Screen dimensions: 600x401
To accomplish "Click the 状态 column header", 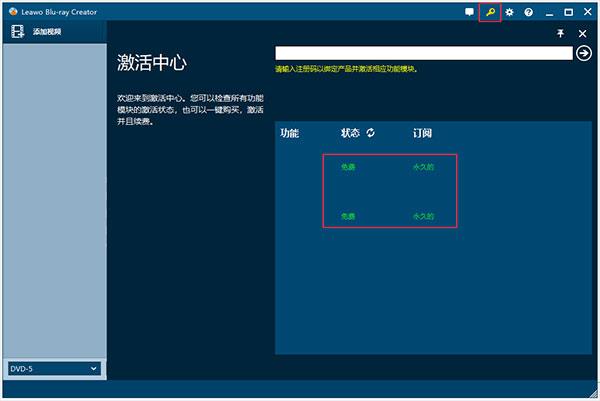I will pyautogui.click(x=350, y=133).
